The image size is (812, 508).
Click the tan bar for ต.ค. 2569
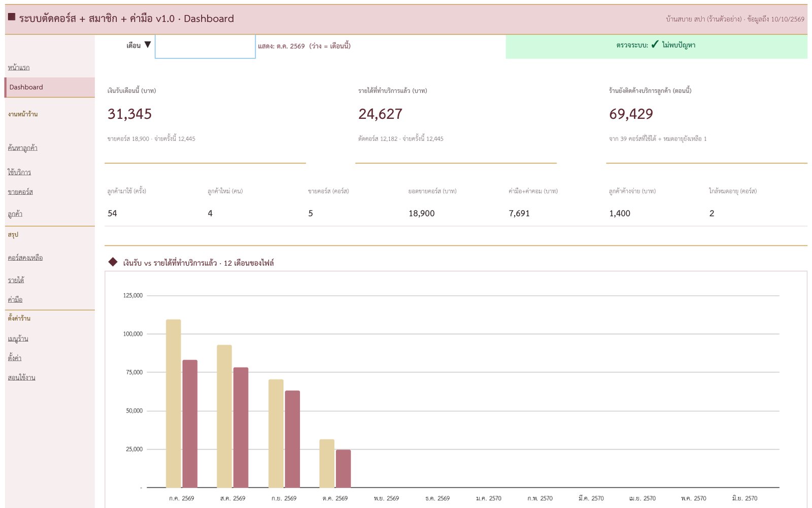327,463
